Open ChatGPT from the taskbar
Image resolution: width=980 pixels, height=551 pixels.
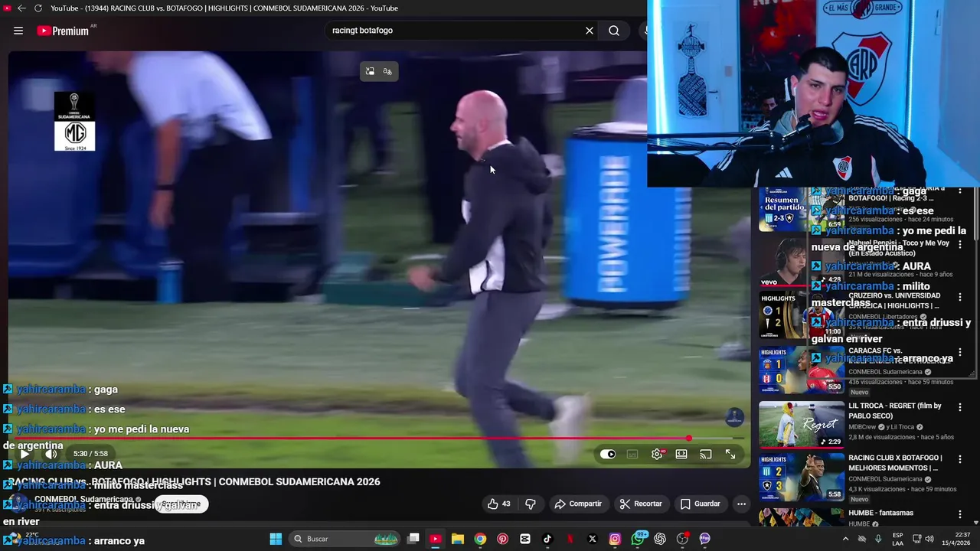tap(660, 539)
